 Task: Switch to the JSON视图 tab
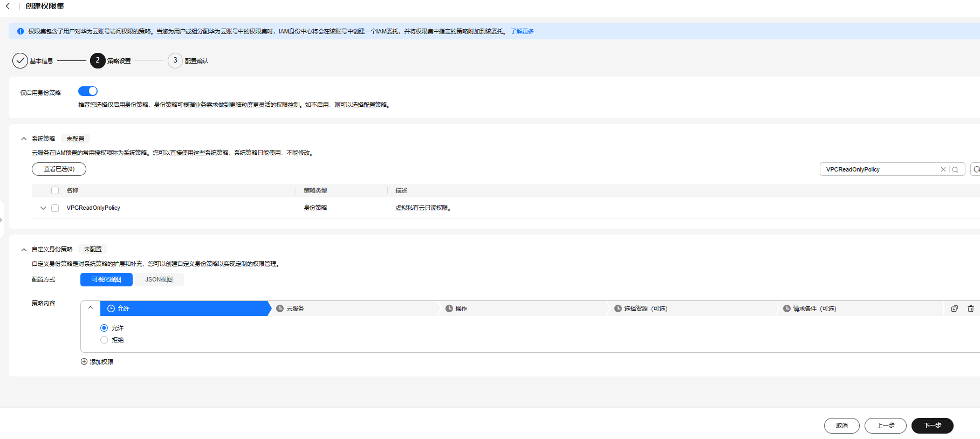[159, 279]
